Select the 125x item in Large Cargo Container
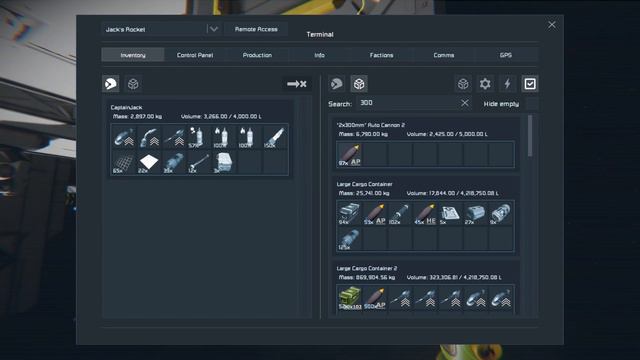The height and width of the screenshot is (360, 640). tap(349, 239)
